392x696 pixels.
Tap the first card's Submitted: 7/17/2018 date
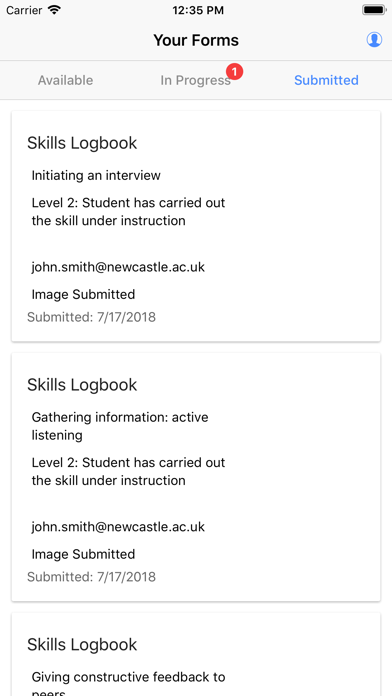click(91, 317)
